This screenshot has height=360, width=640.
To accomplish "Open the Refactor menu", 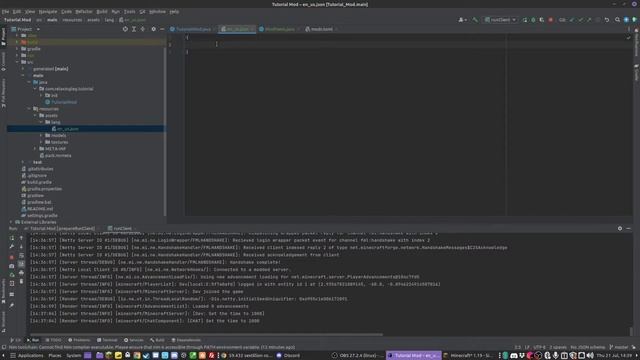I will 84,11.
